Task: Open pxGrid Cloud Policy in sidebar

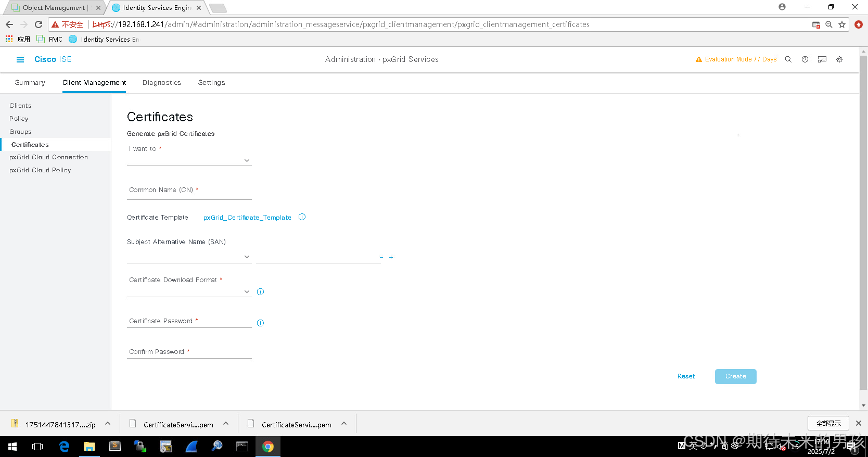Action: coord(40,170)
